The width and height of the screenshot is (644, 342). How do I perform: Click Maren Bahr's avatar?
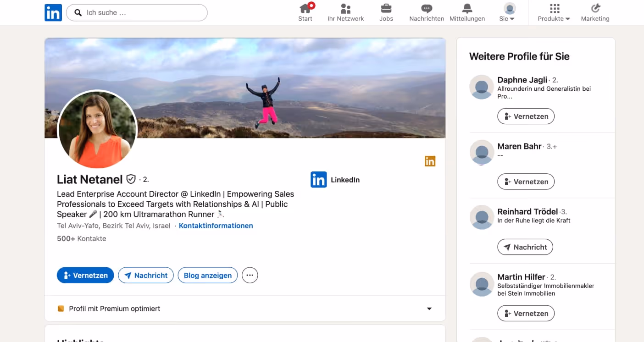click(x=482, y=152)
